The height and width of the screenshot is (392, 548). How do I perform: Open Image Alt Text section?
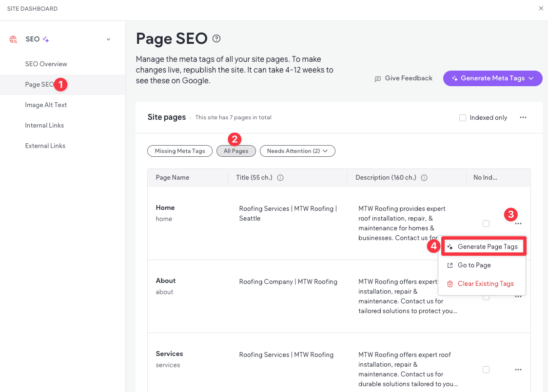click(x=46, y=105)
